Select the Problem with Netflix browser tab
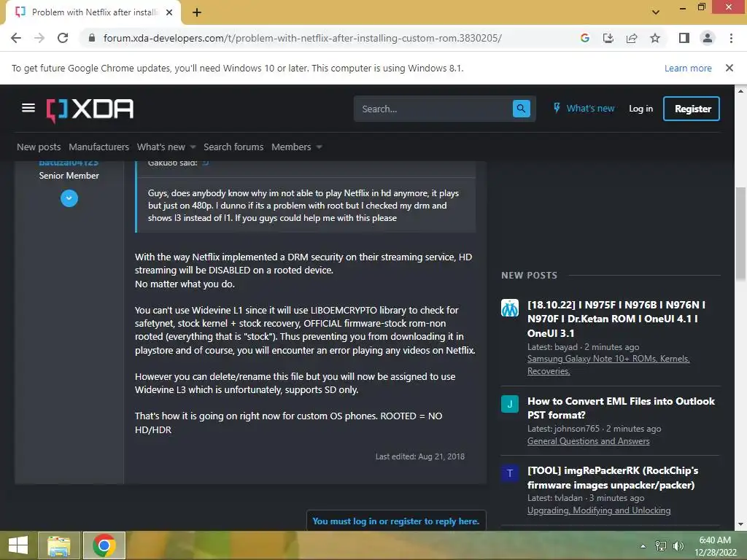Viewport: 747px width, 560px height. pyautogui.click(x=93, y=12)
